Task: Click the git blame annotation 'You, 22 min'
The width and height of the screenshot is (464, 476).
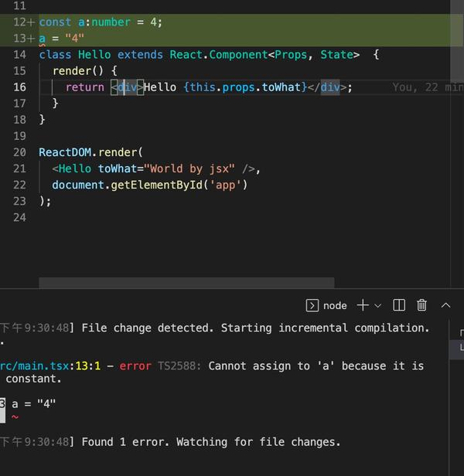Action: (x=428, y=87)
